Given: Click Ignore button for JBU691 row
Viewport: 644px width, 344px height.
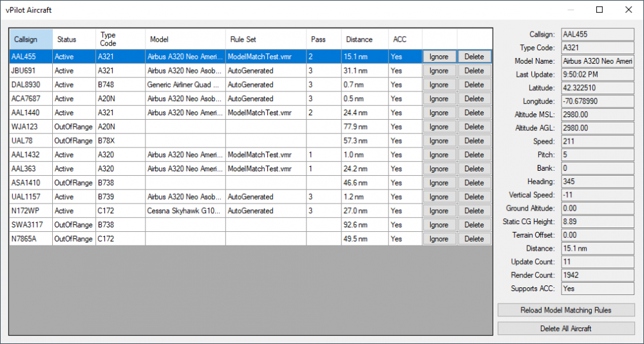Looking at the screenshot, I should pyautogui.click(x=439, y=71).
